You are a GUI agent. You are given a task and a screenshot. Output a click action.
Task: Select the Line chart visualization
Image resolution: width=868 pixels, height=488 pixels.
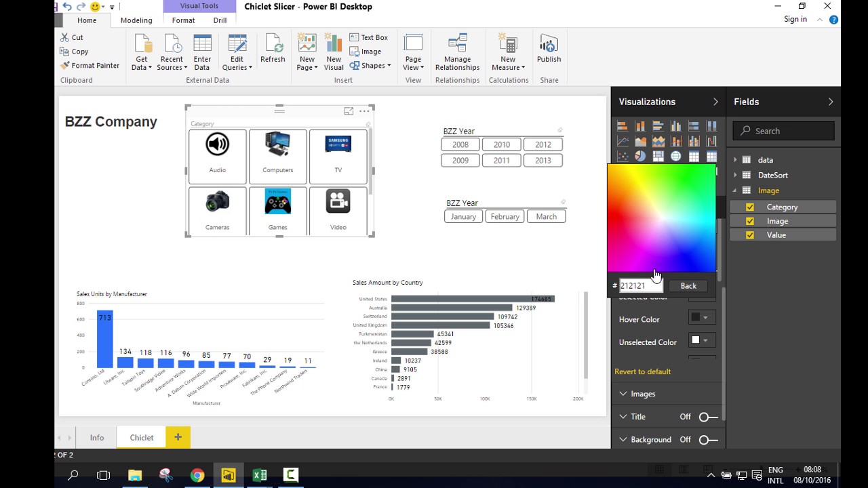click(x=623, y=142)
